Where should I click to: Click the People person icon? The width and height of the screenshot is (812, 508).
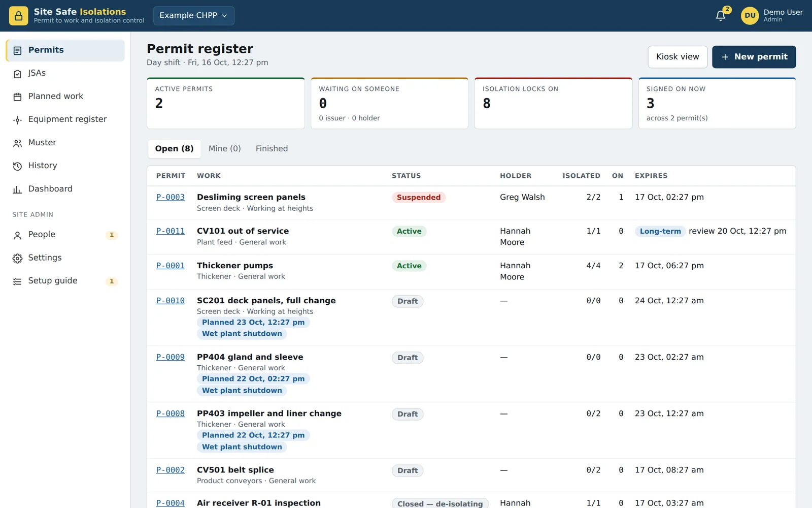pos(17,235)
